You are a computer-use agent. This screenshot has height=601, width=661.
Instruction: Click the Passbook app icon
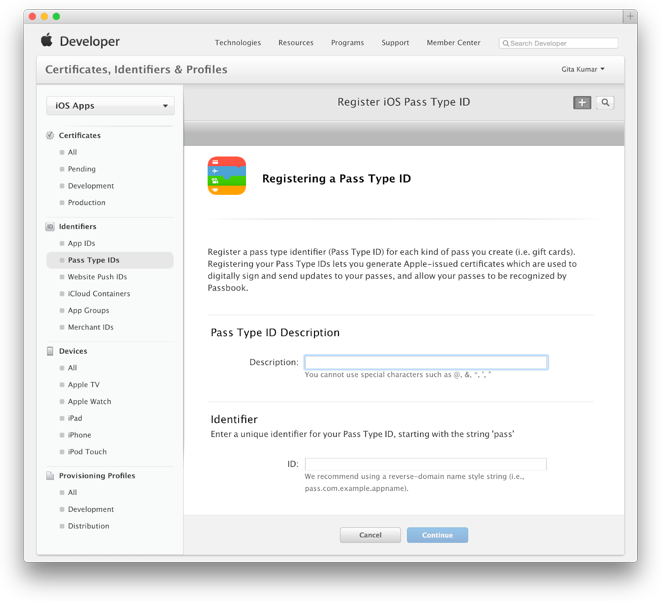[227, 176]
